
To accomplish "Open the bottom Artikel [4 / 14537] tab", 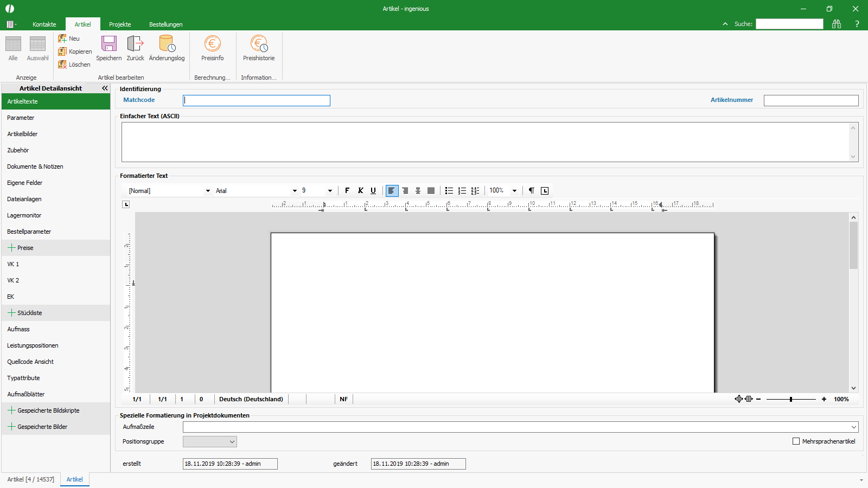I will click(x=31, y=479).
